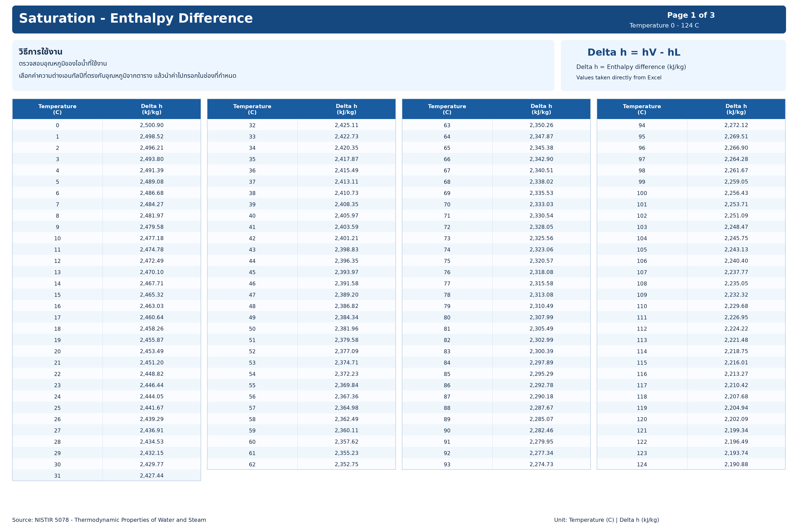
Task: Click 'Values taken directly from Excel' note
Action: (618, 78)
